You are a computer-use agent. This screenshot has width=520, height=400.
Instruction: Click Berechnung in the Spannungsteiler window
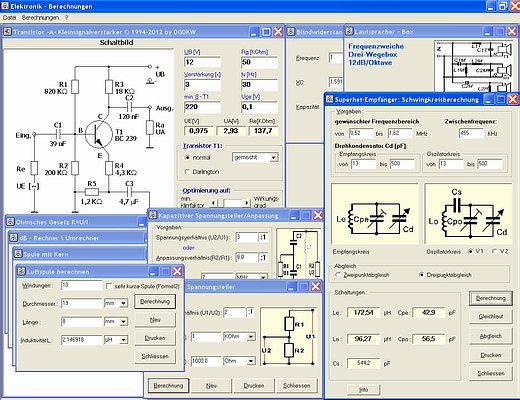pyautogui.click(x=168, y=386)
